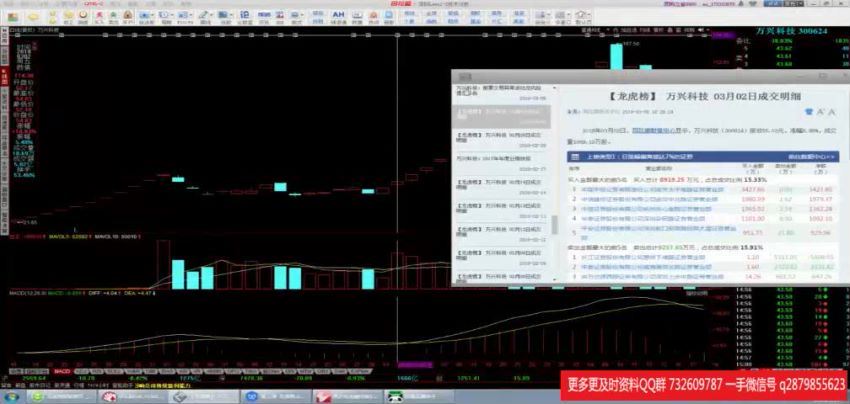Click the AH stock comparison toolbar icon

pyautogui.click(x=338, y=17)
